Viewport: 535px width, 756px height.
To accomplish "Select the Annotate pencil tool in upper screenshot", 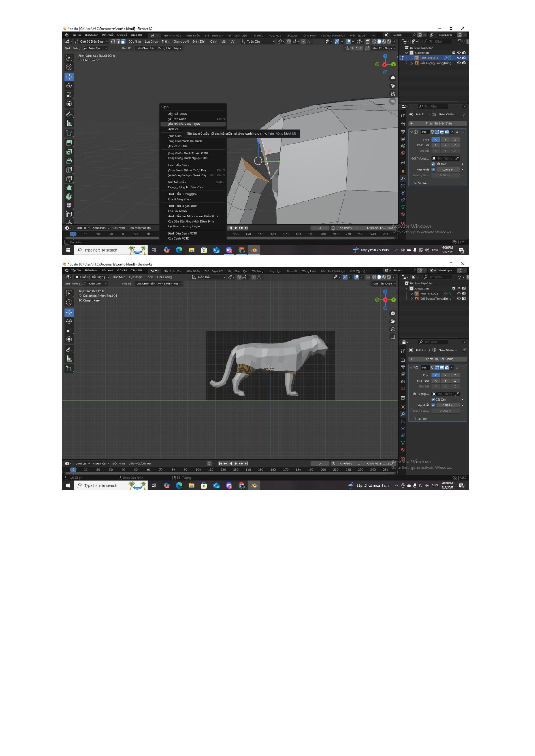I will (x=69, y=114).
